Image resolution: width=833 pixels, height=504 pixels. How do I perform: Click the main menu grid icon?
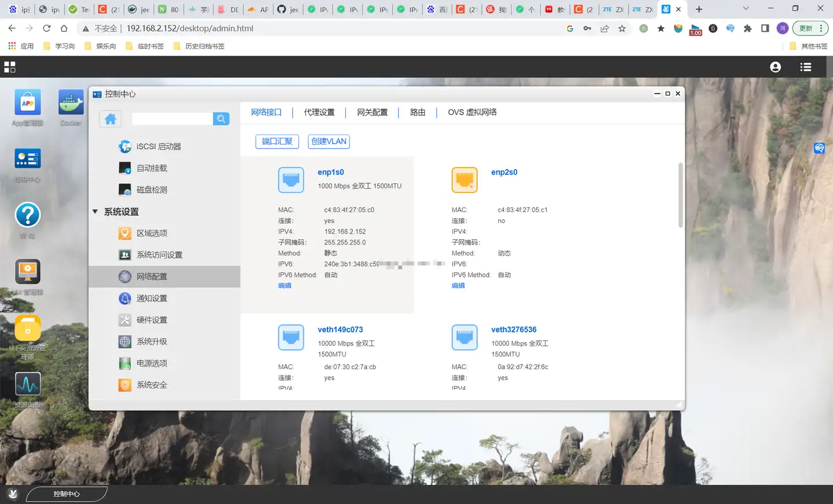point(10,67)
